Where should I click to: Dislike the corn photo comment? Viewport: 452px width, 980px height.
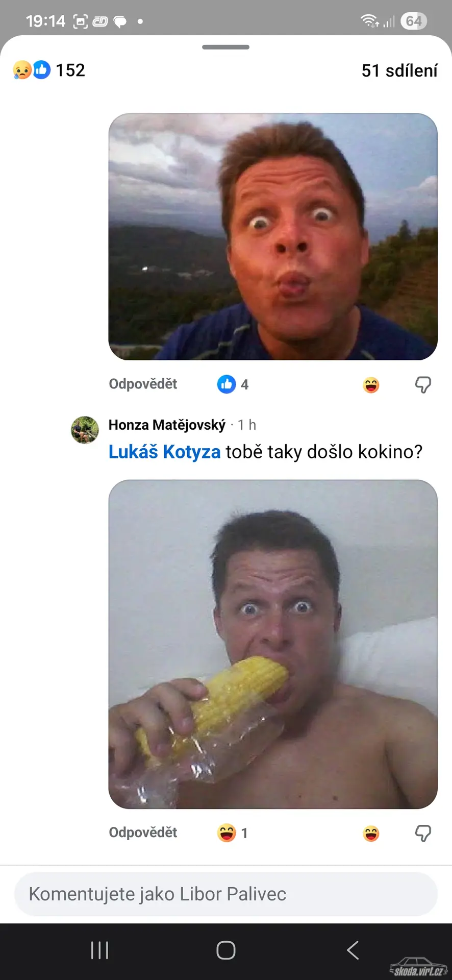pos(423,834)
